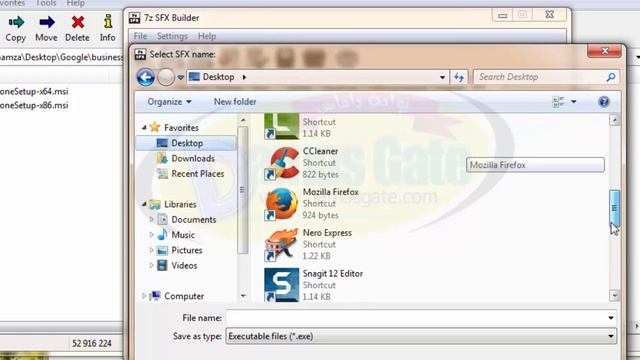Open the Help menu in 7-Zip

click(x=76, y=3)
